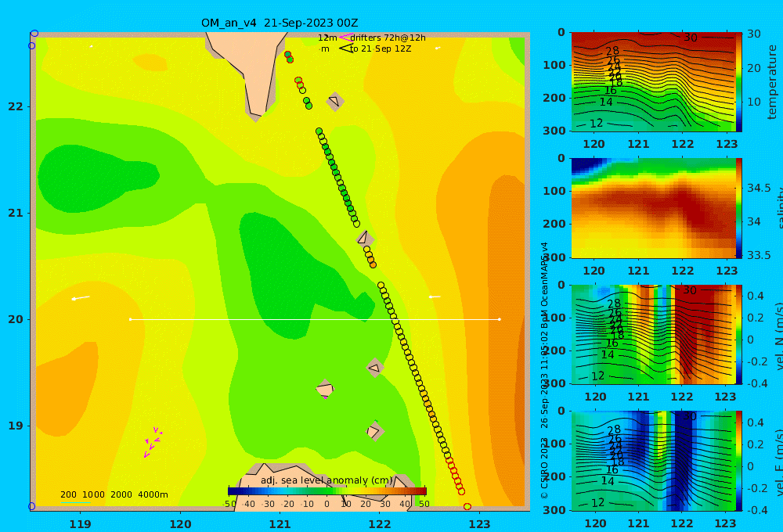Click the blue circle marker at the map's bottom-left corner

point(31,506)
